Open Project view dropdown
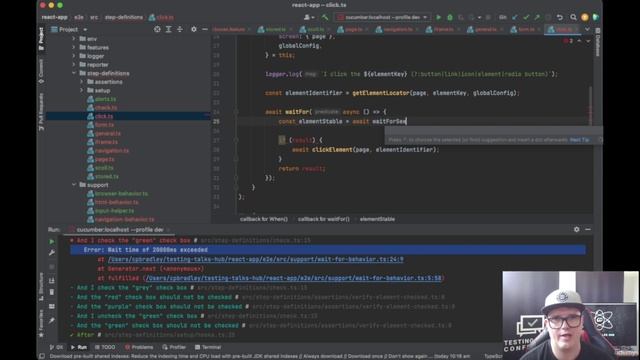Screen dimensions: 640x360 tap(69, 29)
